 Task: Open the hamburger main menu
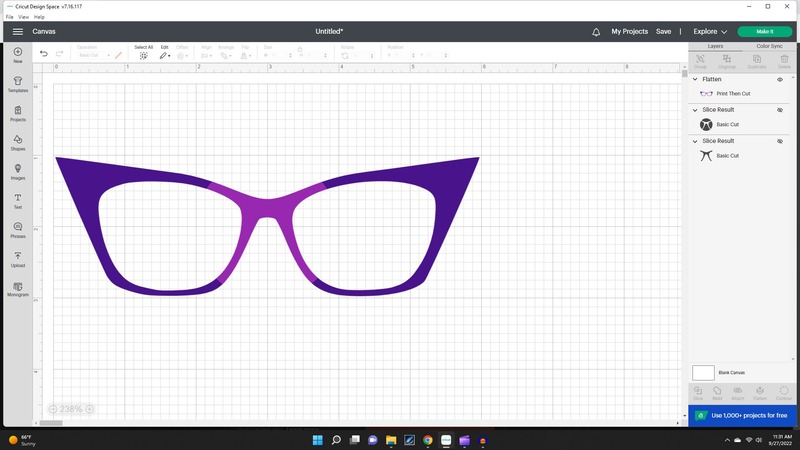18,32
